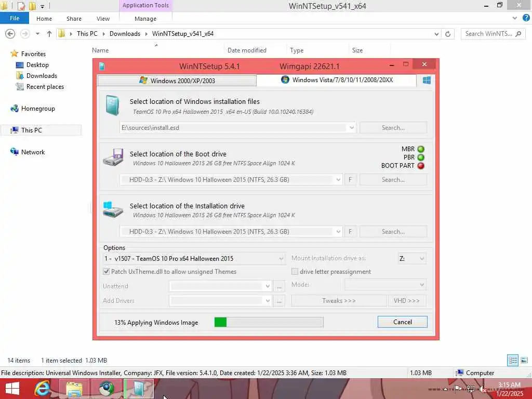Click F format button for Installation drive
This screenshot has width=532, height=399.
tap(350, 232)
